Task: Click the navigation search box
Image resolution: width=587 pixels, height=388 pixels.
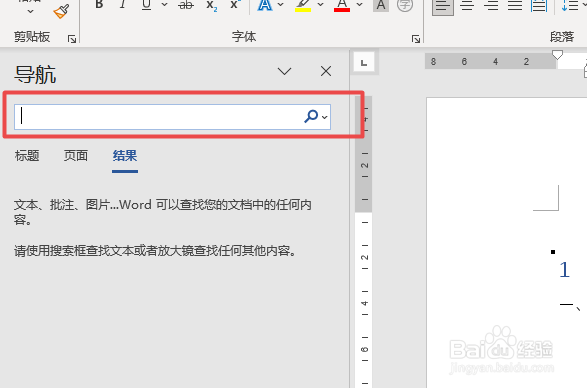Action: (x=173, y=117)
